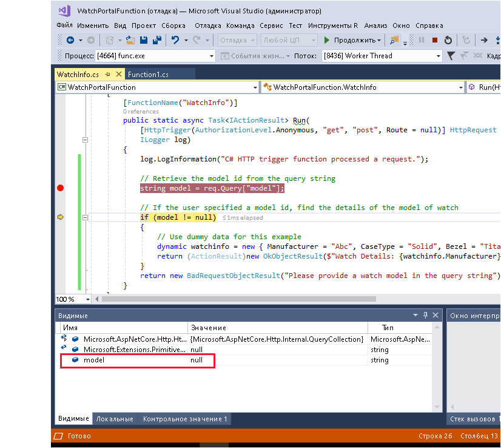Collapse the if (model != null) block

85,217
